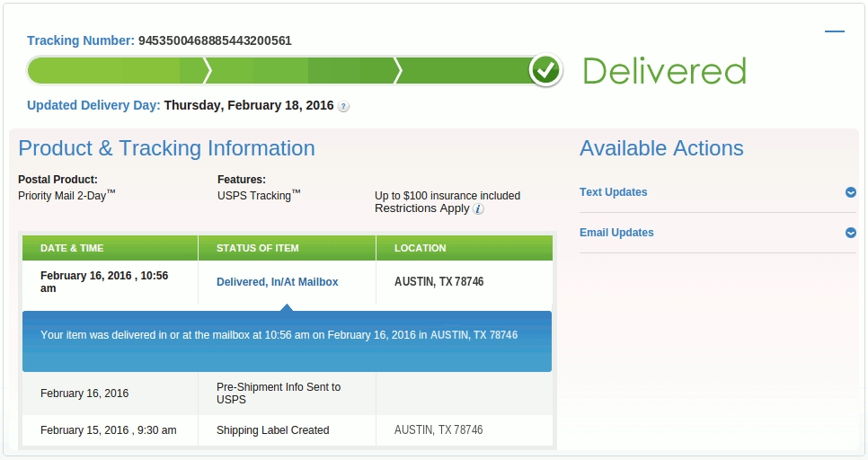Click the first arrow divider in the progress bar
This screenshot has width=868, height=460.
[x=208, y=70]
